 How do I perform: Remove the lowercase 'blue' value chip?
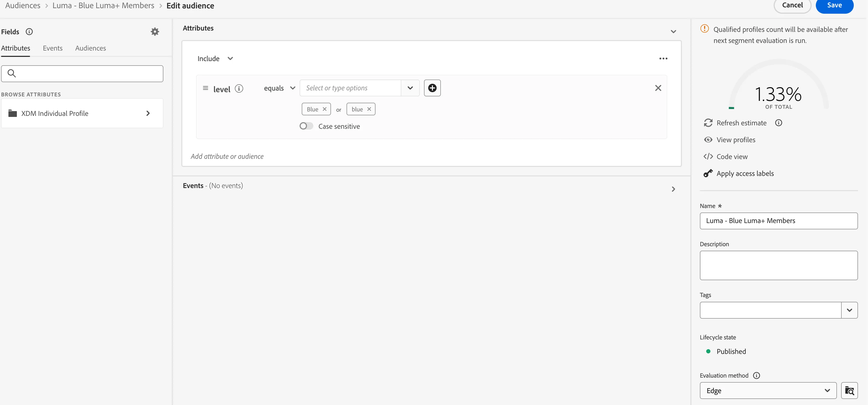(x=369, y=109)
